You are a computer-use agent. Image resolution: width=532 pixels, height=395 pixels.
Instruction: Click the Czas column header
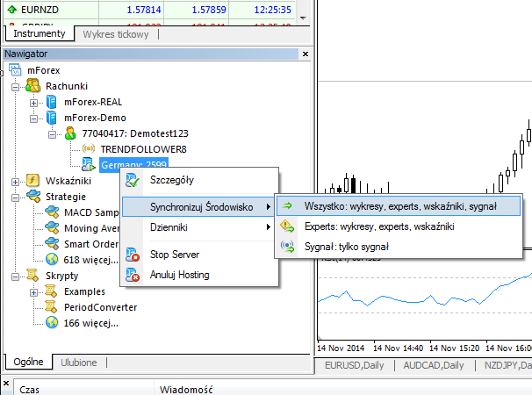click(x=83, y=389)
